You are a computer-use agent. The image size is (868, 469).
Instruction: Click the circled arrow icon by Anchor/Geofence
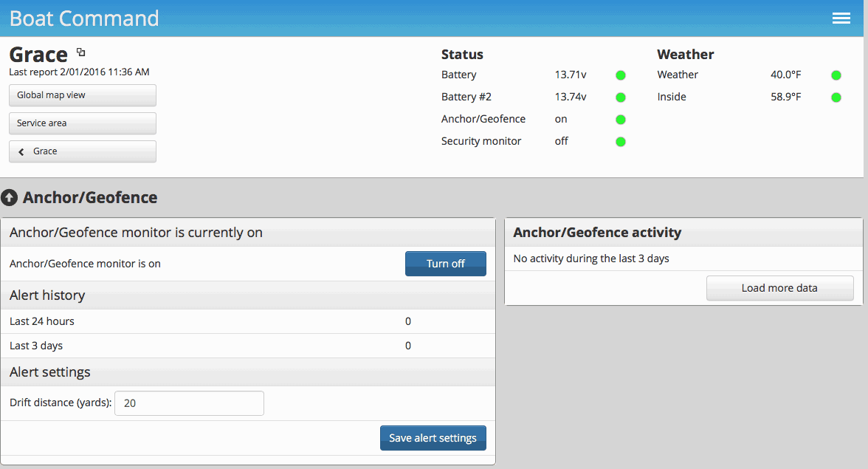[x=10, y=197]
